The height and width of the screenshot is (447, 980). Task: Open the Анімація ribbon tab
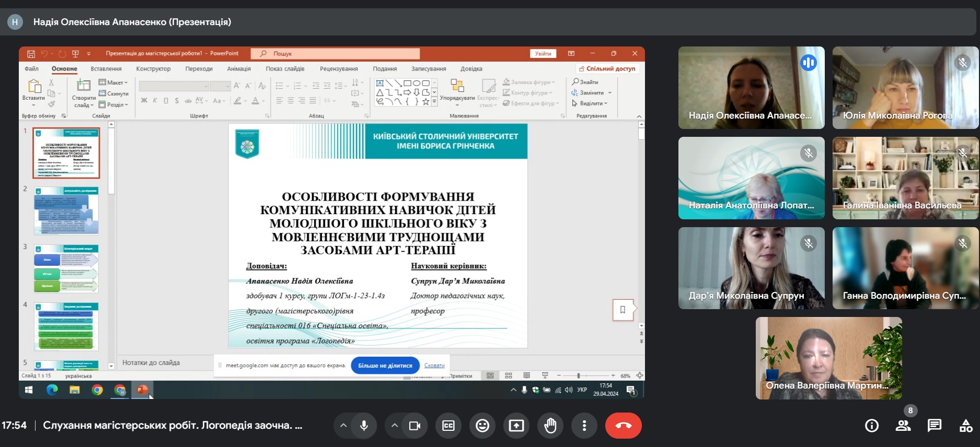tap(239, 69)
